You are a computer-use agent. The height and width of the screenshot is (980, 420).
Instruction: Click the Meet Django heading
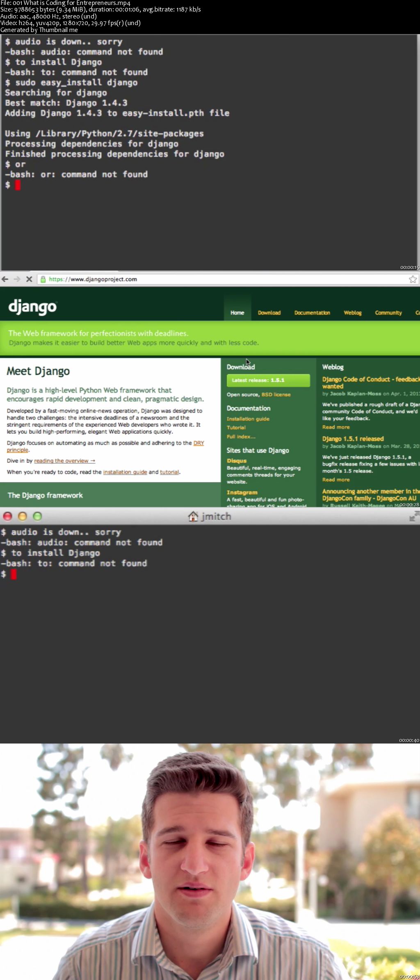tap(38, 371)
